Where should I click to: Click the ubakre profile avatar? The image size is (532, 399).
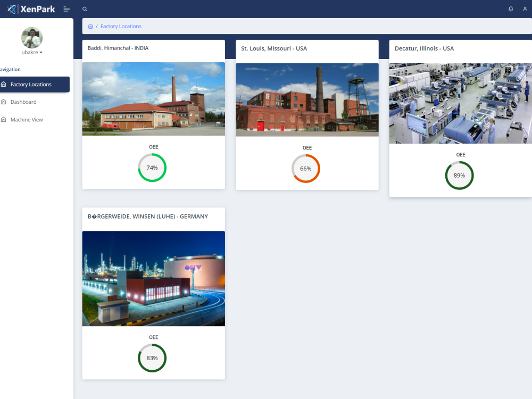[32, 37]
